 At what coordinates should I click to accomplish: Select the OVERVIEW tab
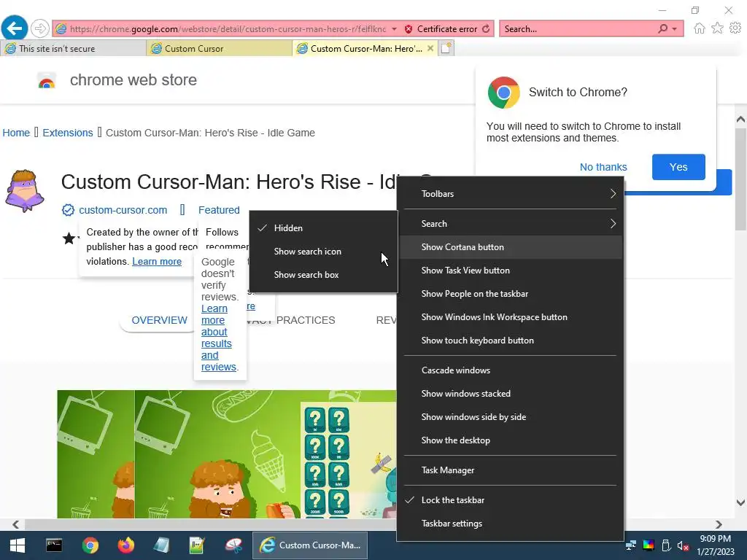(160, 320)
